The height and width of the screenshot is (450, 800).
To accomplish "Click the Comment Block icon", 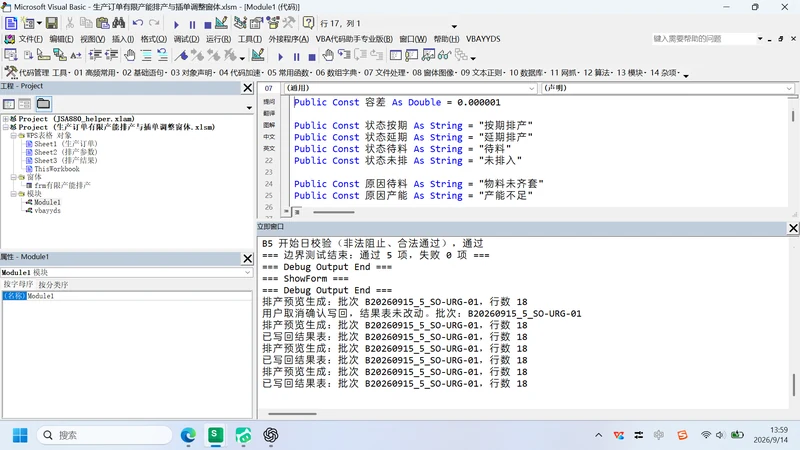I will click(146, 55).
